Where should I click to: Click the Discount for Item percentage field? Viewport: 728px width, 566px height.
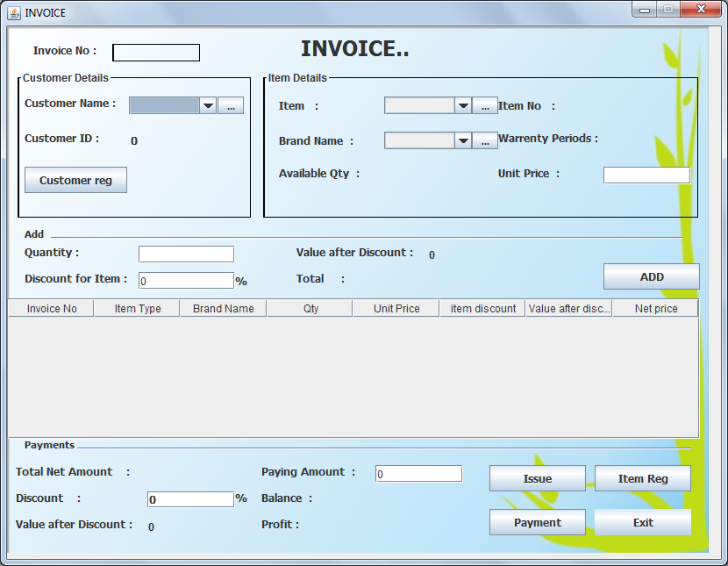click(x=185, y=281)
